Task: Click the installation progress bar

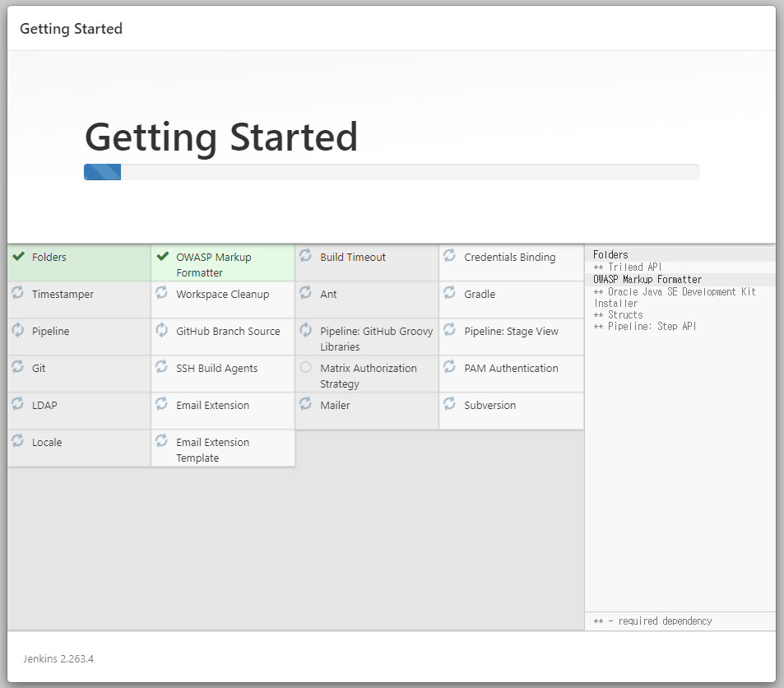Action: [392, 172]
